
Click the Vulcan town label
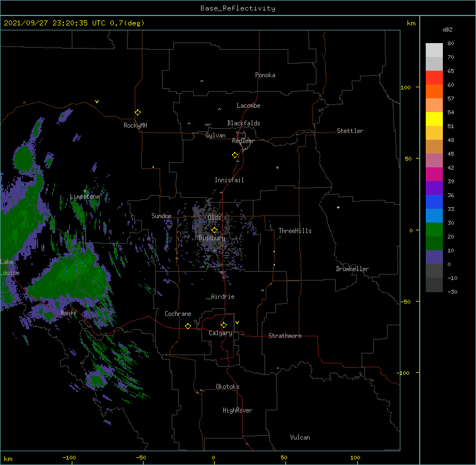click(300, 437)
